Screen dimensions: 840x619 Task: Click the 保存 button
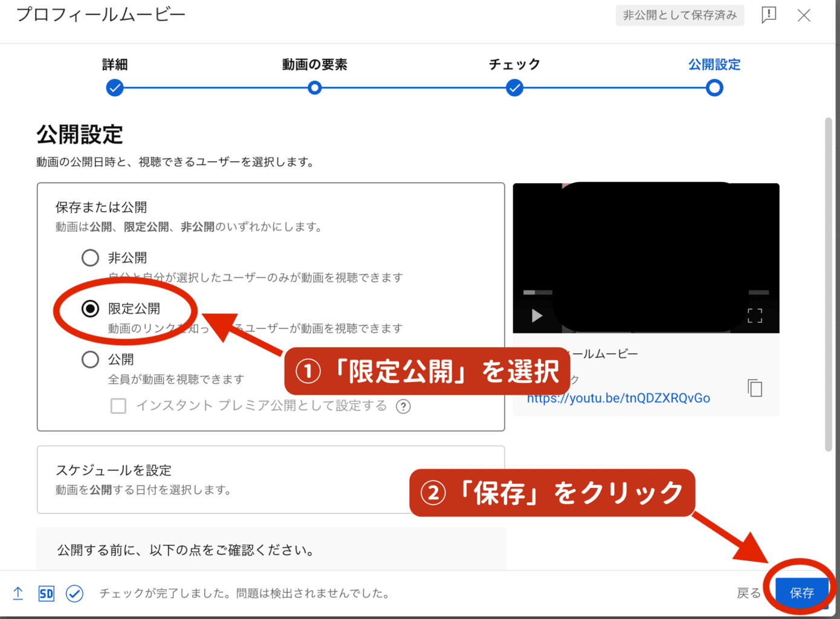801,593
